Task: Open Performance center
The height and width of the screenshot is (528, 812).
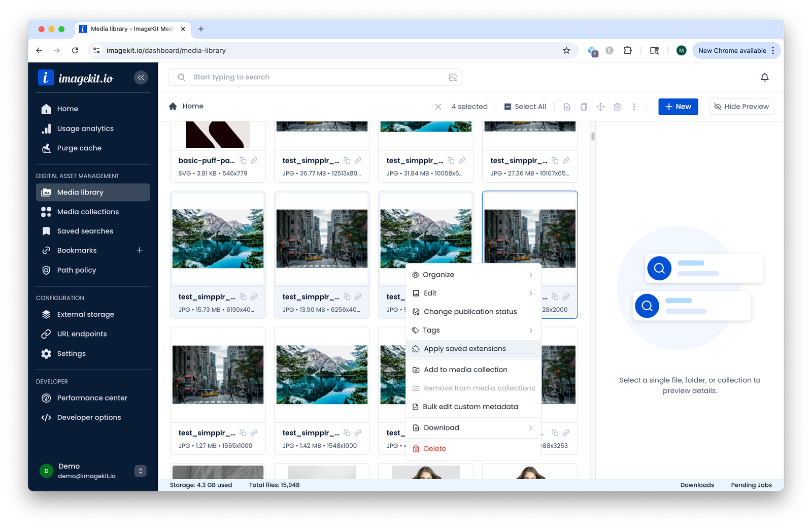Action: tap(93, 398)
